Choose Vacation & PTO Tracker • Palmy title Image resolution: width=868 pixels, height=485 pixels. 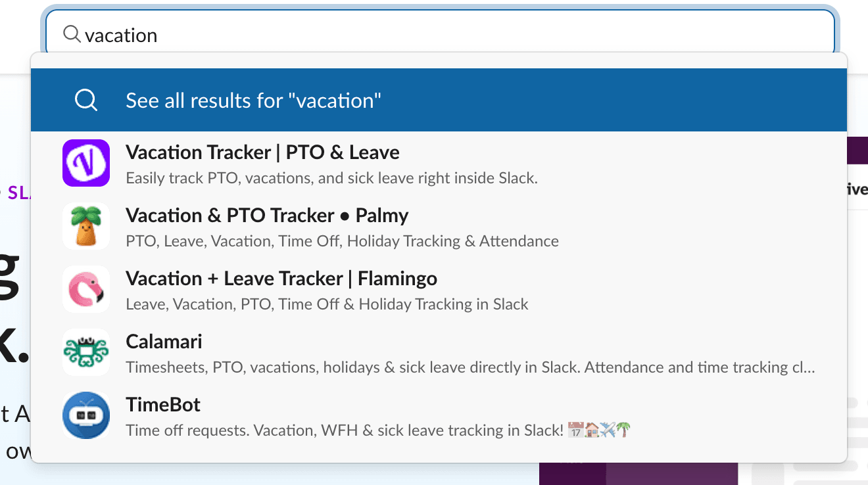click(x=267, y=216)
